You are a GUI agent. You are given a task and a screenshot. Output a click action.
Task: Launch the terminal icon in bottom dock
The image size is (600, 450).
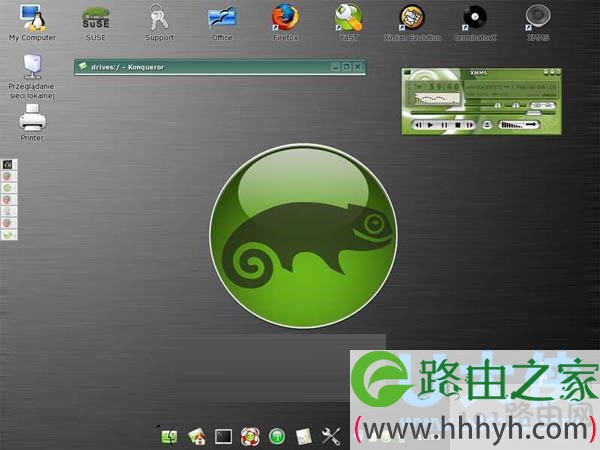click(x=223, y=436)
